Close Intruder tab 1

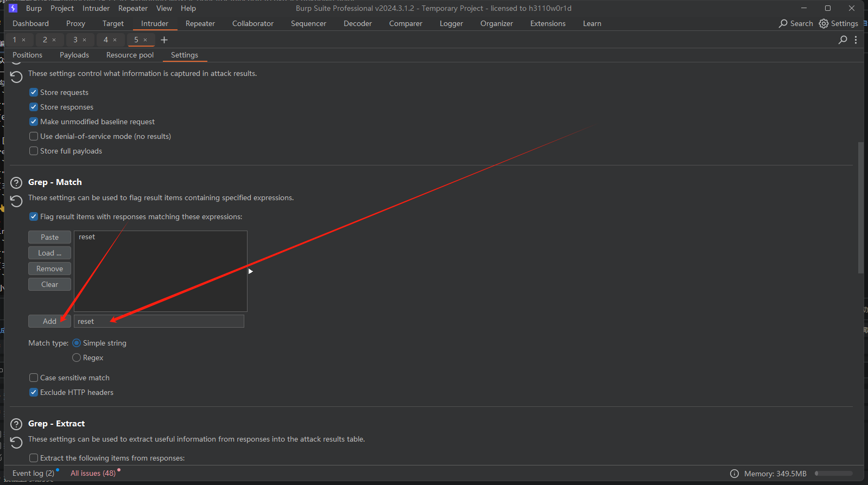click(x=23, y=40)
